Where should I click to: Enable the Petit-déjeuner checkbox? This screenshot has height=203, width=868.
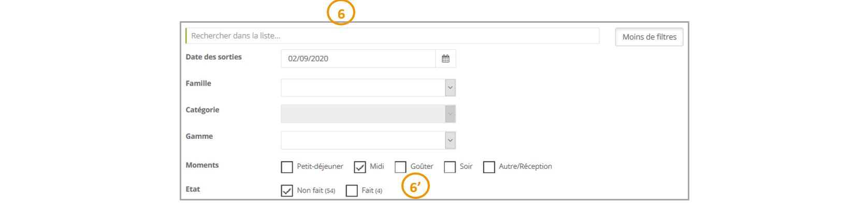(x=287, y=167)
